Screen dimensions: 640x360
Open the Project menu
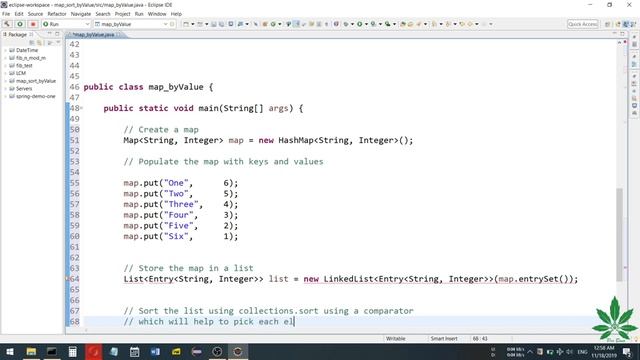point(122,14)
